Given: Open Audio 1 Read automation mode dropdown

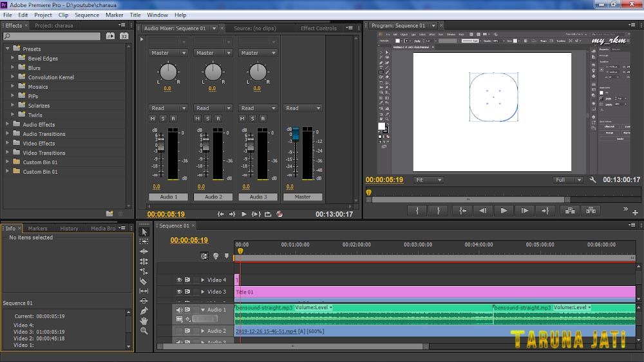Looking at the screenshot, I should [x=168, y=108].
